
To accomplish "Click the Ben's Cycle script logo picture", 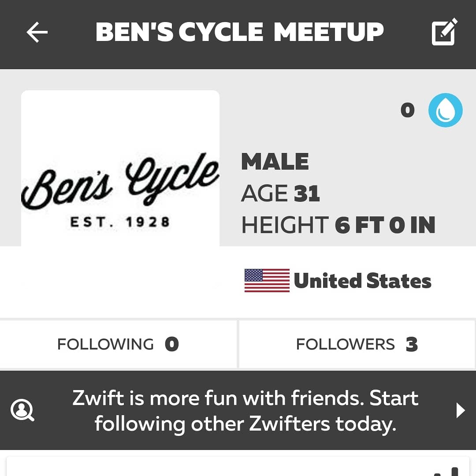I will 120,182.
